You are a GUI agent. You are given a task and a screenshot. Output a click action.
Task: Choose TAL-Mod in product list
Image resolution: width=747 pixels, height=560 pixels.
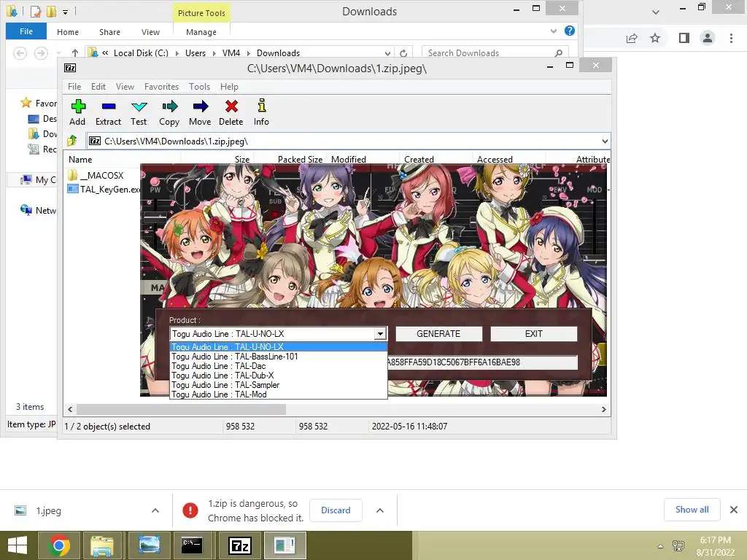click(279, 394)
